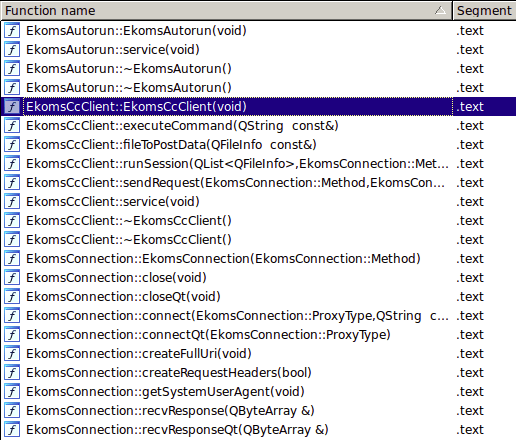Screen dimensions: 516x440
Task: Click the function icon beside EkomsAutorun::service(void)
Action: point(12,50)
